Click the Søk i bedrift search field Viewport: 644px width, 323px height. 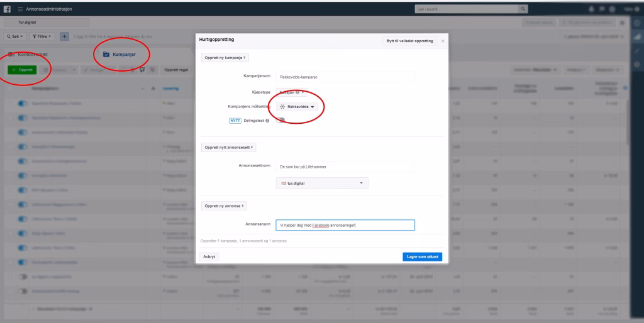[467, 9]
